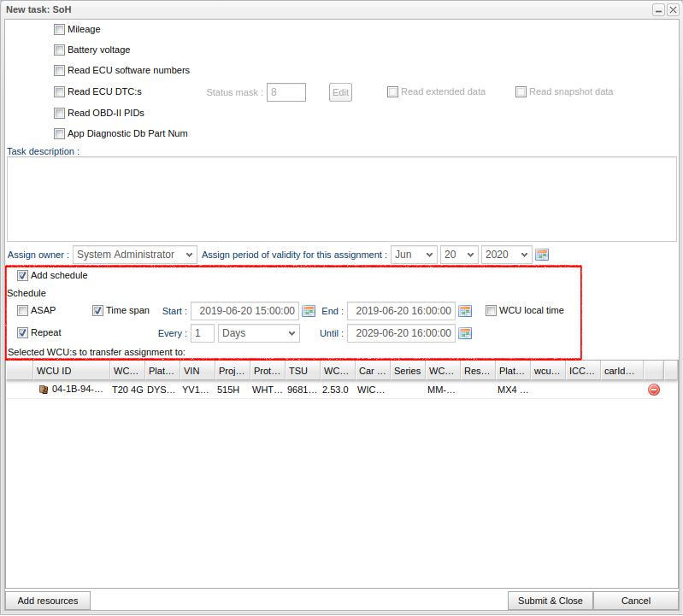
Task: Expand the Days repeat interval dropdown
Action: point(258,333)
